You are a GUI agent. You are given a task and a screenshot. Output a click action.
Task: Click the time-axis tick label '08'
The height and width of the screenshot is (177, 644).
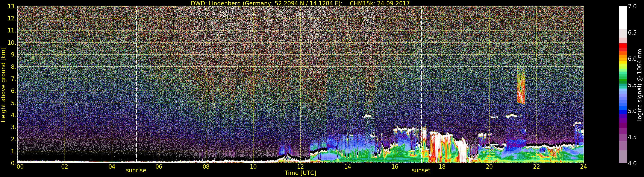[x=206, y=167]
